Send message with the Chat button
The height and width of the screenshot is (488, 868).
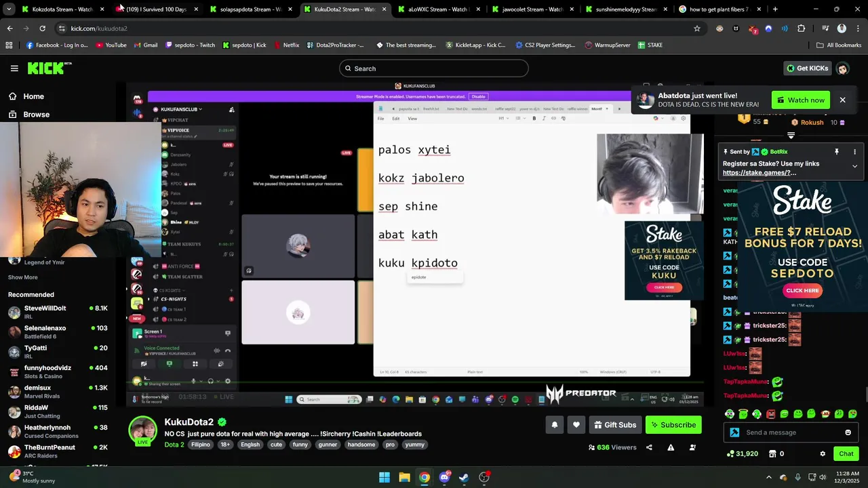[x=846, y=454]
